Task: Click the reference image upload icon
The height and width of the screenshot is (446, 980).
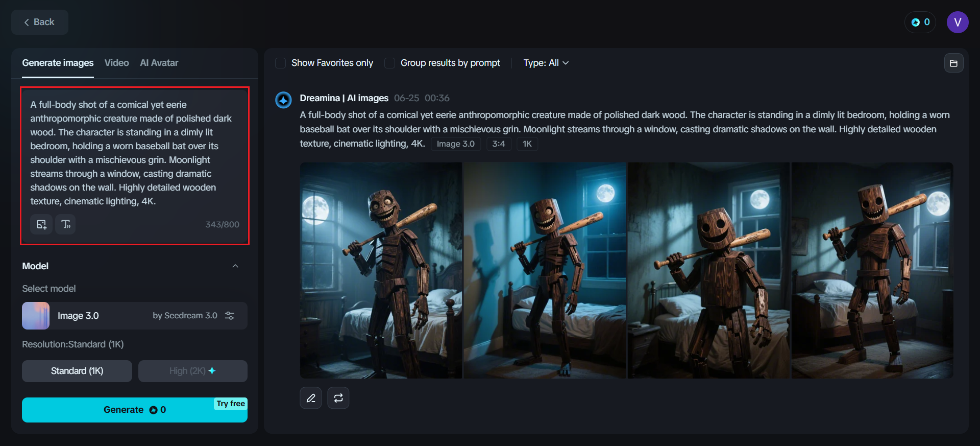Action: [x=41, y=224]
